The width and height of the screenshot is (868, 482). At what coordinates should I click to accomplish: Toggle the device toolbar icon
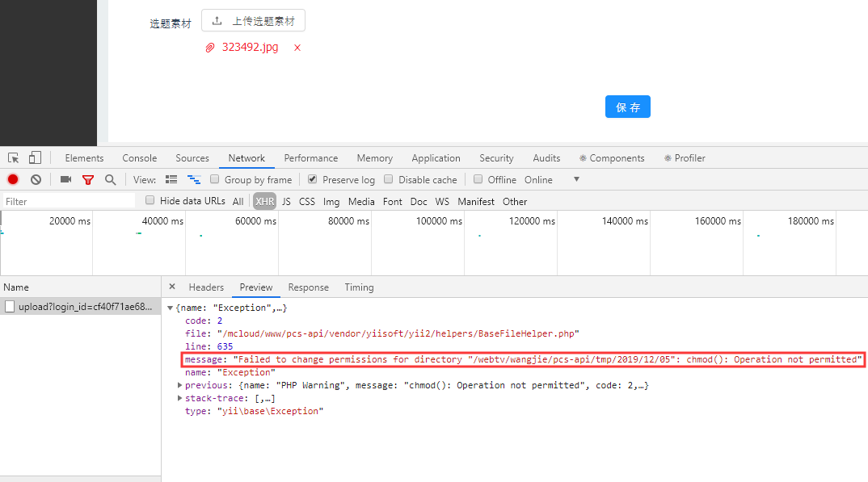coord(36,158)
